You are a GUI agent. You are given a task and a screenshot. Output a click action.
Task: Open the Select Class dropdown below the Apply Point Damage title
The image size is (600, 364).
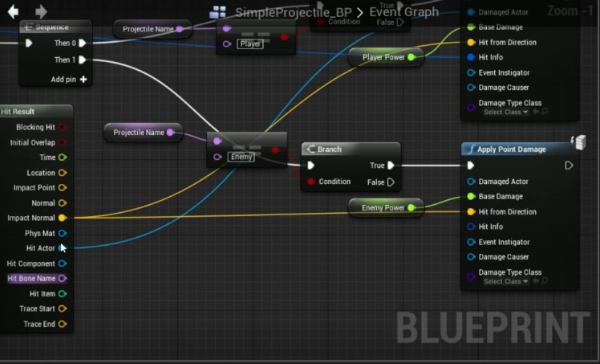coord(505,281)
